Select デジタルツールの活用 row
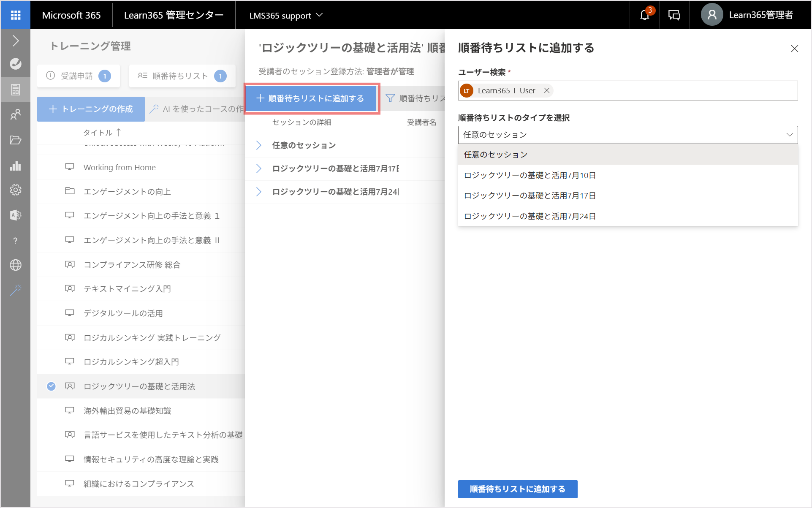The image size is (812, 508). pyautogui.click(x=141, y=313)
